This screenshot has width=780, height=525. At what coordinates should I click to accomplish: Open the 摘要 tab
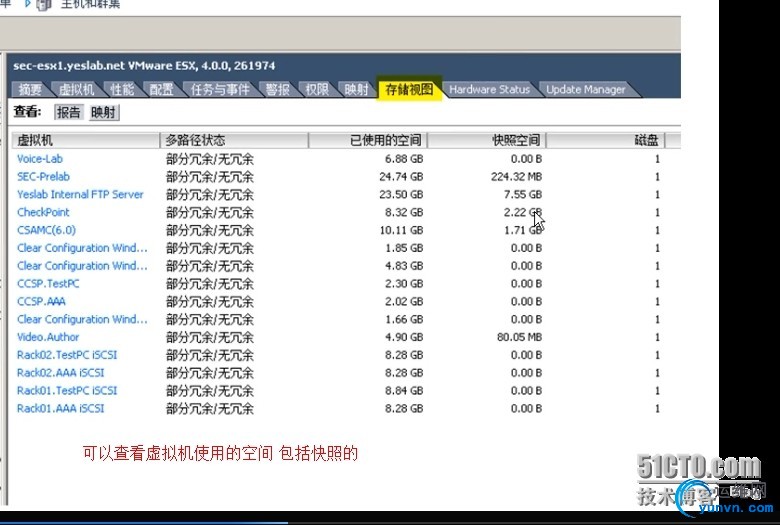point(30,90)
